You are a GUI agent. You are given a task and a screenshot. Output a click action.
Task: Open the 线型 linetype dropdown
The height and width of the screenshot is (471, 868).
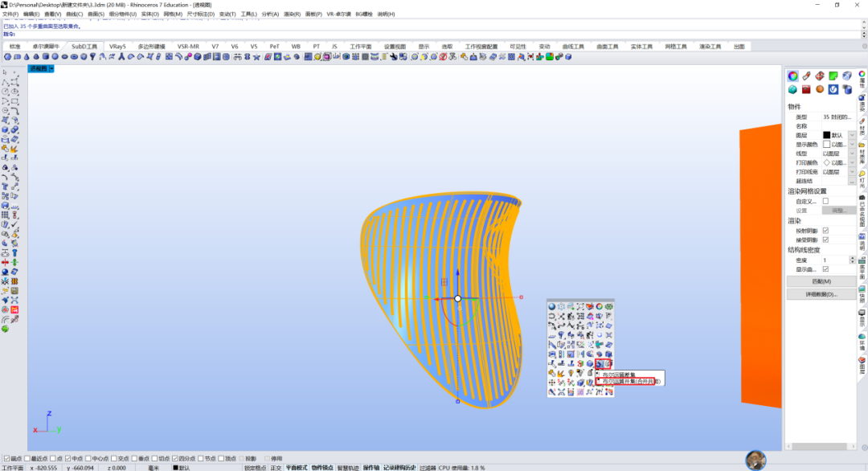tap(852, 154)
